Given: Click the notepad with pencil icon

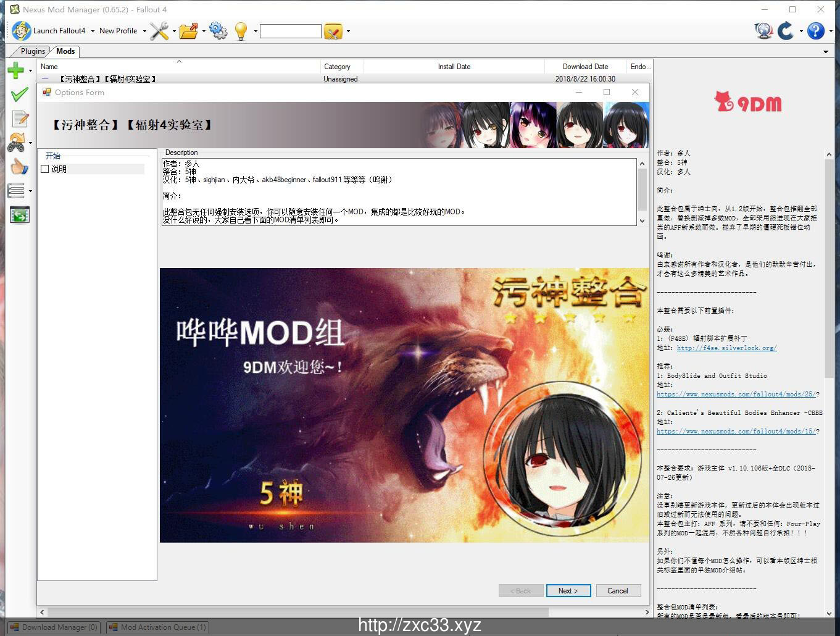Looking at the screenshot, I should 20,119.
